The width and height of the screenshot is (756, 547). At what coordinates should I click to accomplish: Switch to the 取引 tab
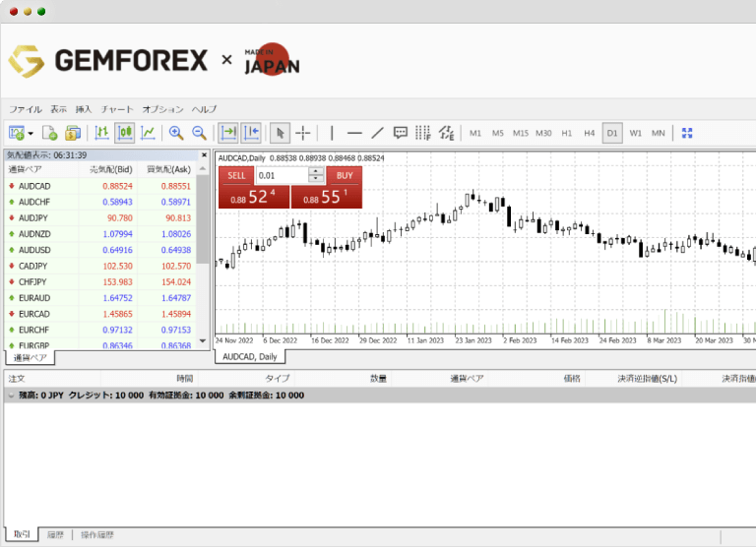pos(22,534)
